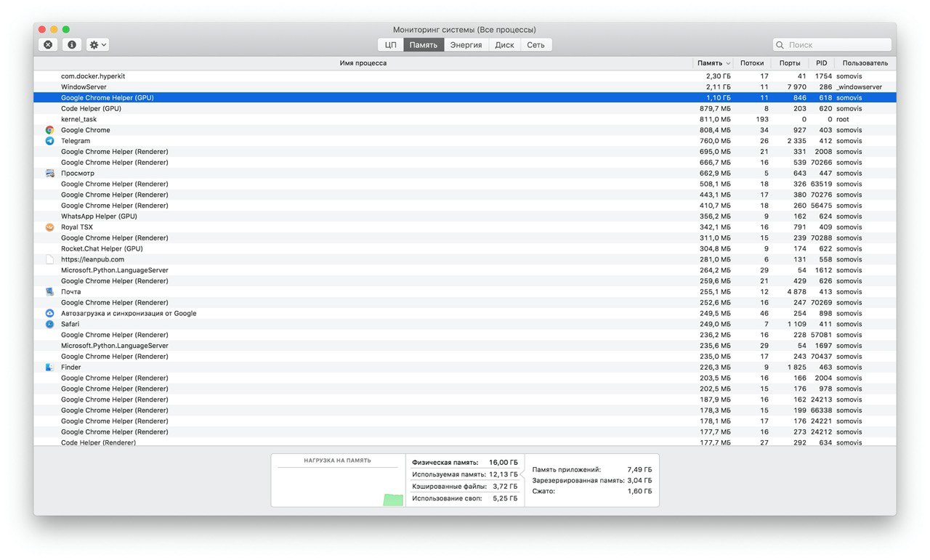Click the _windowserver user cell

click(859, 87)
